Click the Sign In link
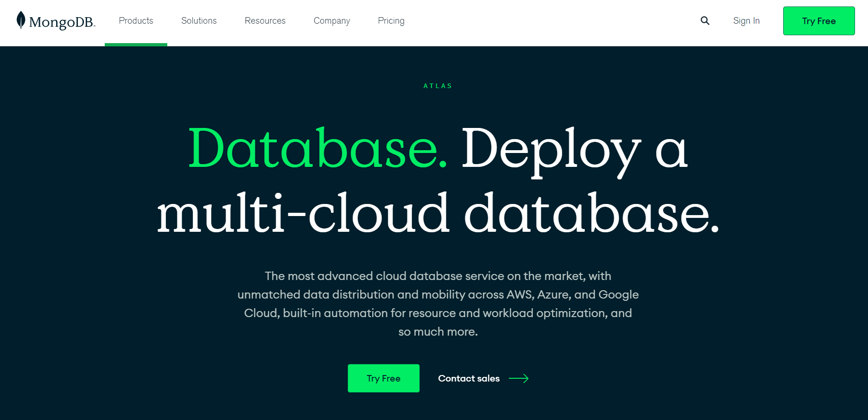The height and width of the screenshot is (420, 868). [x=746, y=21]
